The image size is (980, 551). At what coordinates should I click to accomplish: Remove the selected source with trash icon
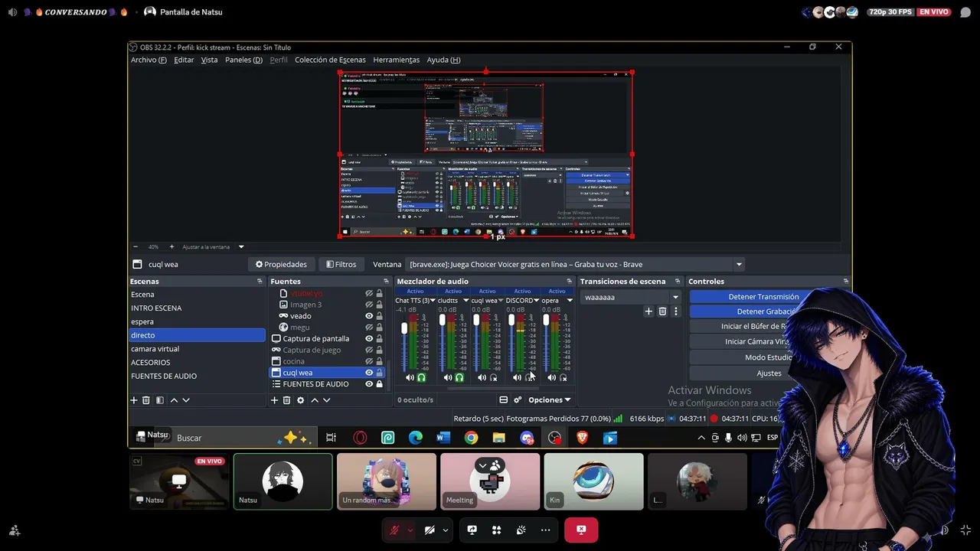tap(287, 400)
